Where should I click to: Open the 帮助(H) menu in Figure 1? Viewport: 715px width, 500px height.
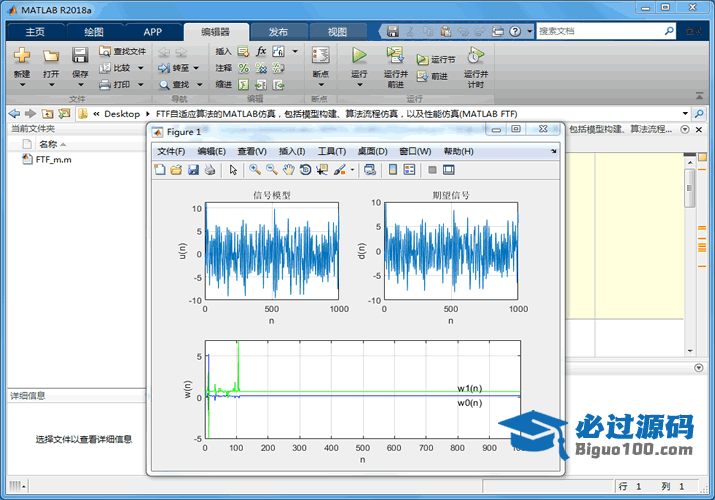(x=458, y=151)
